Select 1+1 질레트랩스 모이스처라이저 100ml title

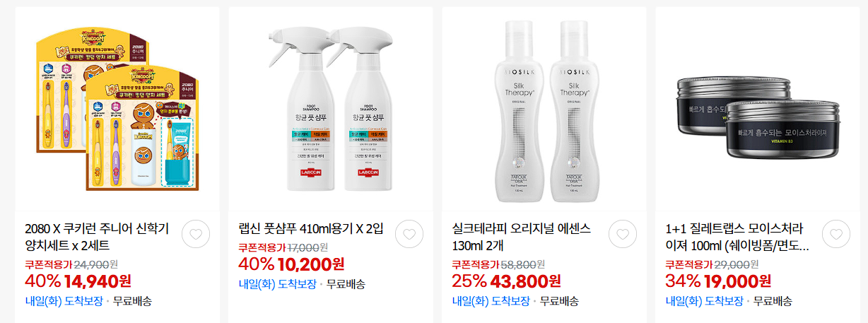pos(737,237)
